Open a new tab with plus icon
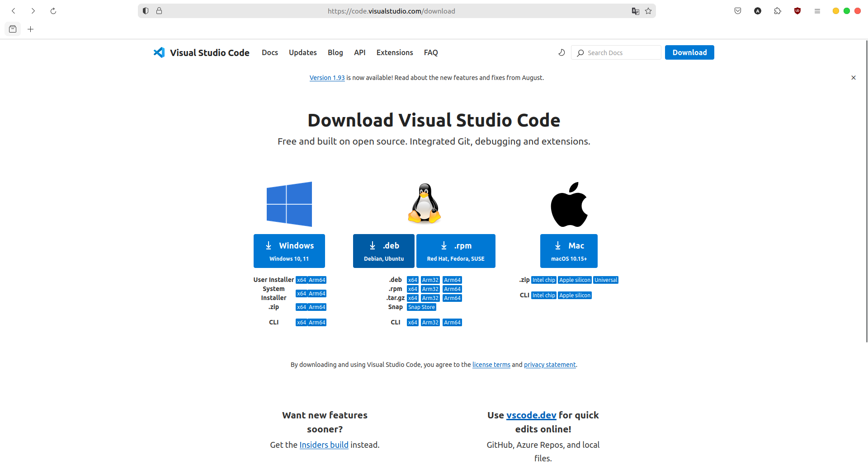The height and width of the screenshot is (474, 868). 31,29
